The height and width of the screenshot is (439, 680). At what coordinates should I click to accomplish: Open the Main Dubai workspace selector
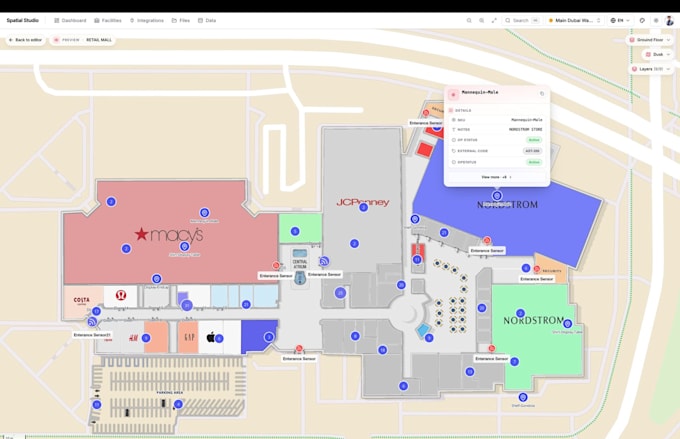pos(574,20)
